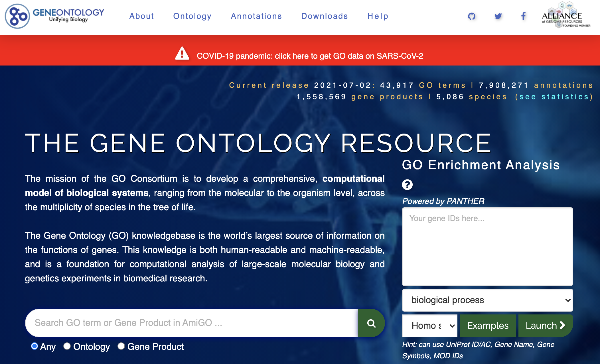The height and width of the screenshot is (364, 600).
Task: Select the Any radio button
Action: (35, 346)
